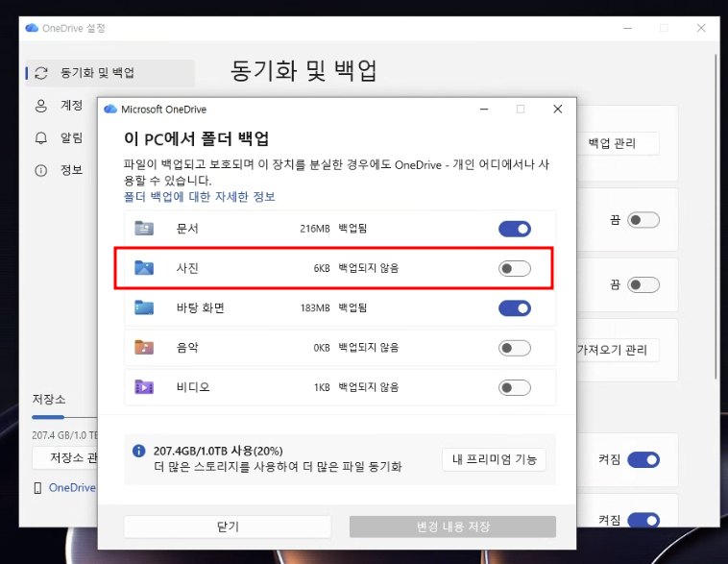Click the person icon next to 계정

[41, 106]
